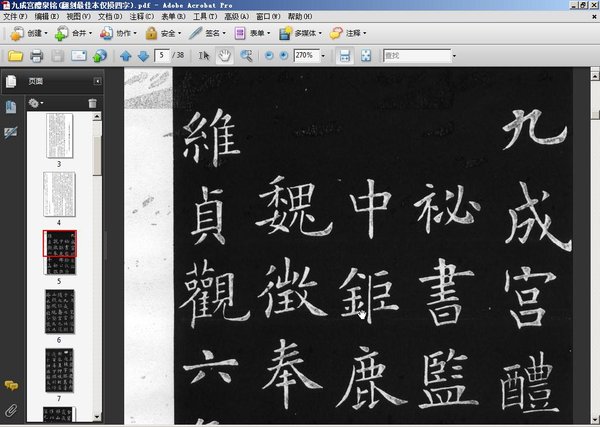Expand the 合并 dropdown arrow
The image size is (600, 427).
[x=91, y=34]
